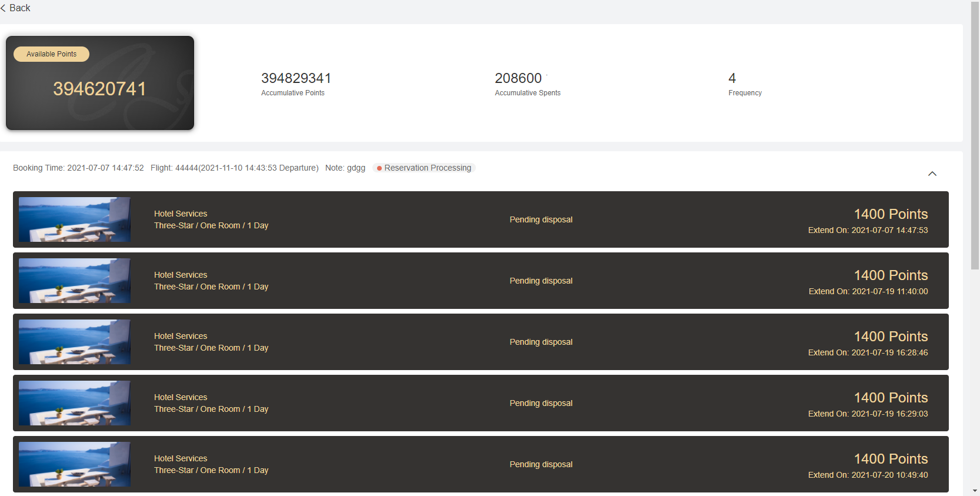
Task: Click the vertical scrollbar thumb
Action: point(975,135)
